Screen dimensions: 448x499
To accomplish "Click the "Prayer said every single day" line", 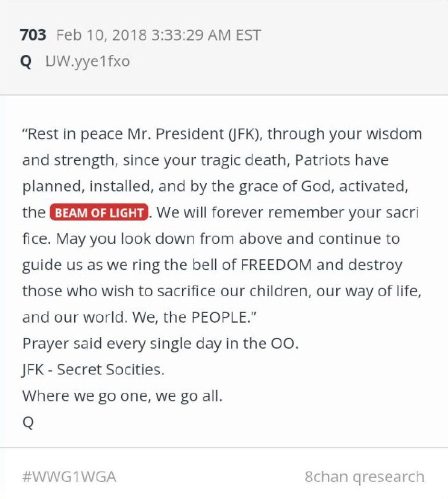I will 160,344.
